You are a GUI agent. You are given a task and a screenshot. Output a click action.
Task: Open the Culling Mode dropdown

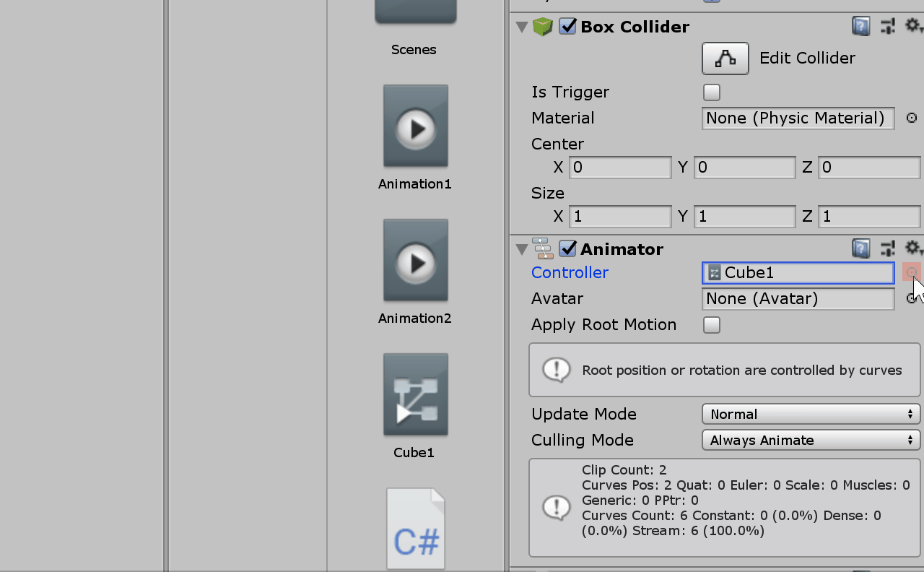(811, 440)
